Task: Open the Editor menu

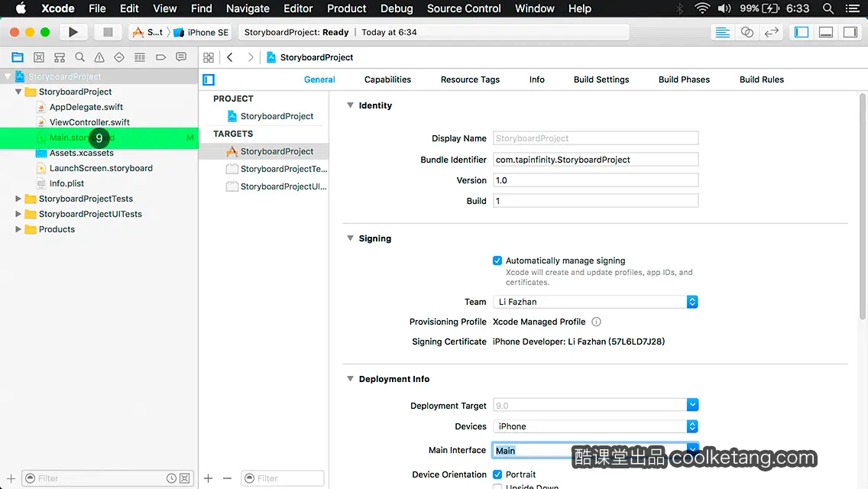Action: 298,8
